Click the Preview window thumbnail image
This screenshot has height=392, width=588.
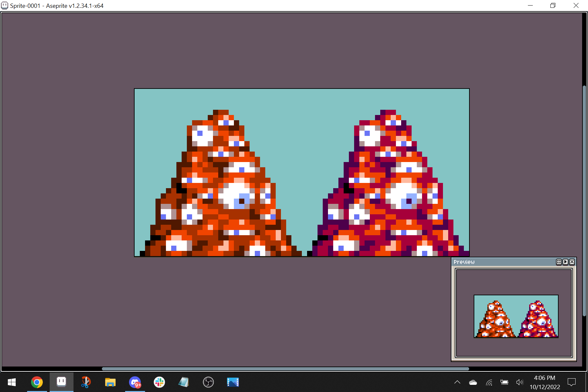(516, 316)
